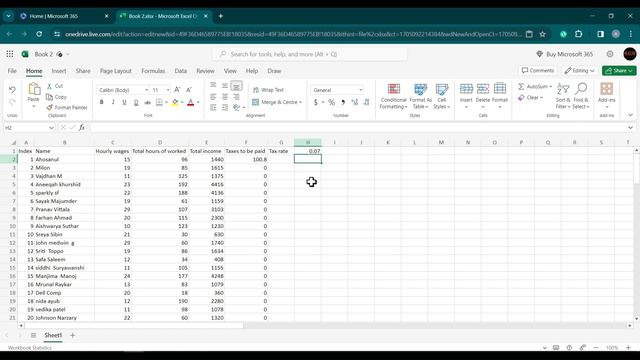Screen dimensions: 640x360
Task: Decrease decimal places icon
Action: pyautogui.click(x=367, y=102)
